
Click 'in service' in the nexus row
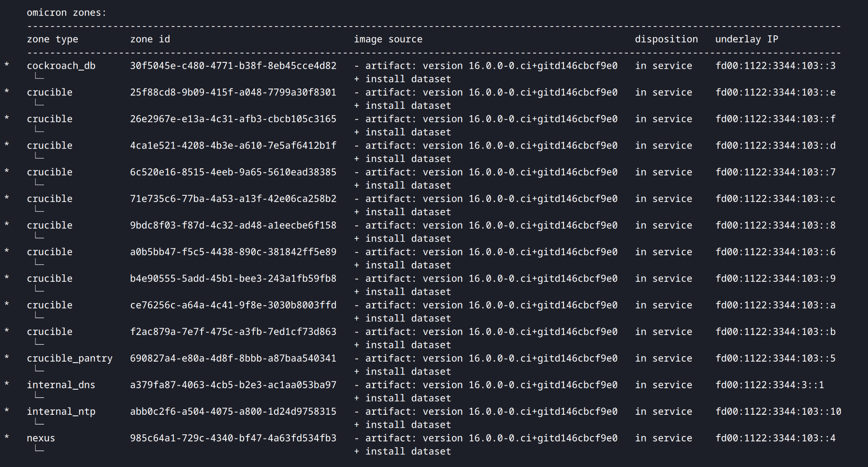click(664, 438)
